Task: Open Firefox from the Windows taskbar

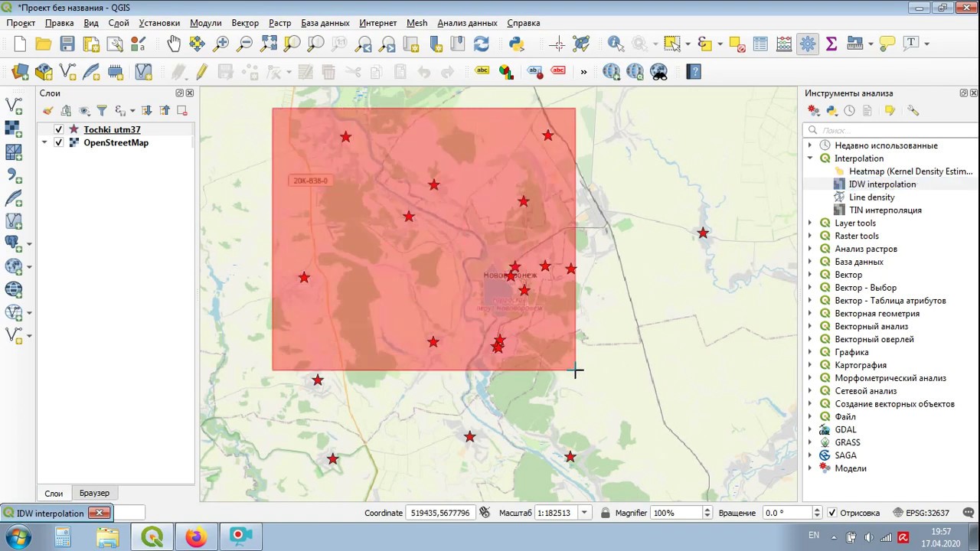Action: (x=196, y=536)
